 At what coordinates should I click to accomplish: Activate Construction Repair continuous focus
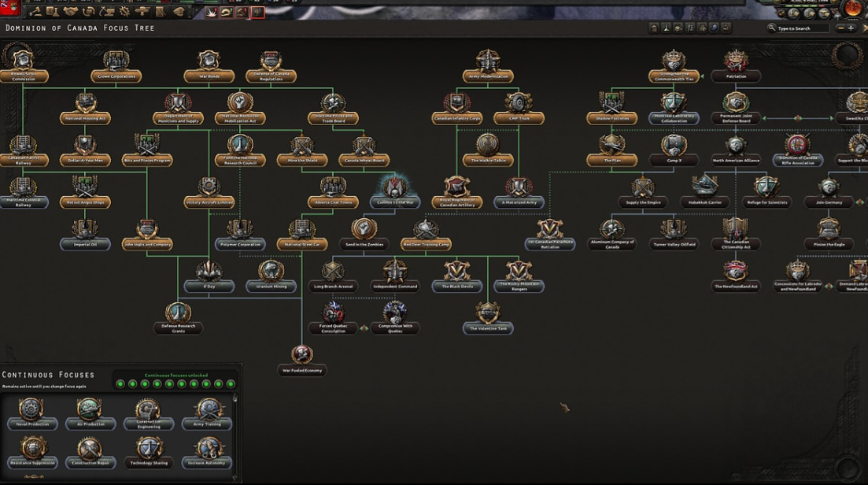[90, 454]
